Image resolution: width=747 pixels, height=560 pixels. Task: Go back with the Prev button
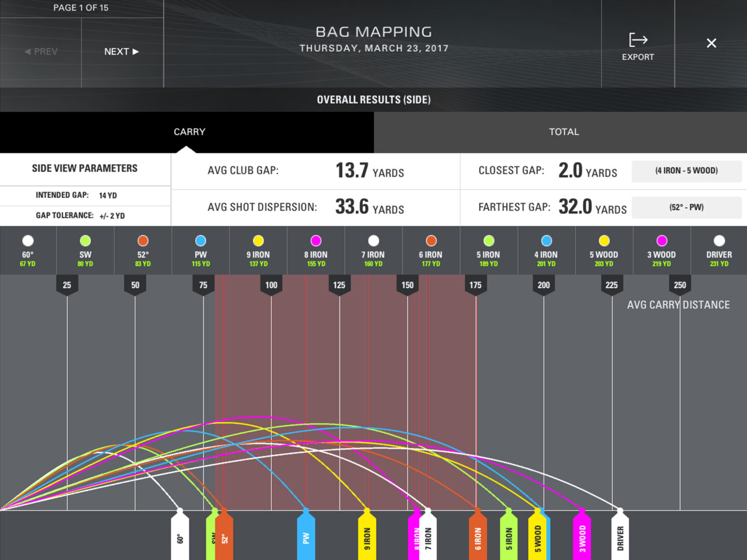click(x=41, y=51)
